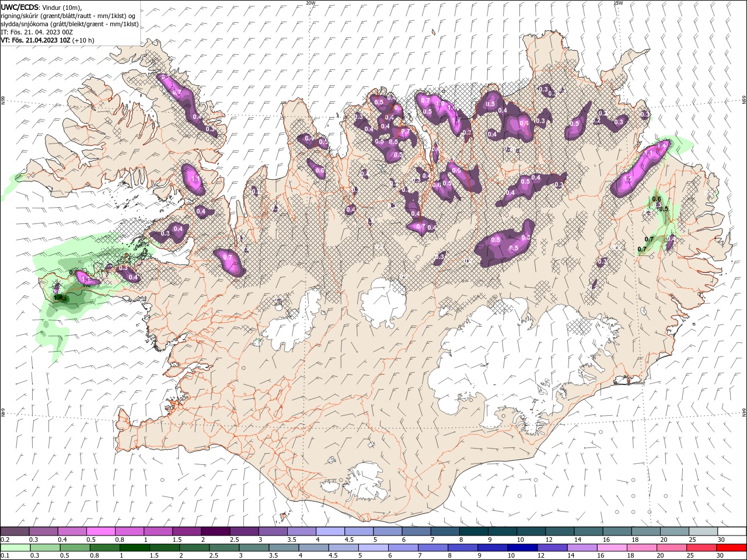
Task: Click the lavender snow swatch between 4 and 4.5
Action: click(x=330, y=531)
